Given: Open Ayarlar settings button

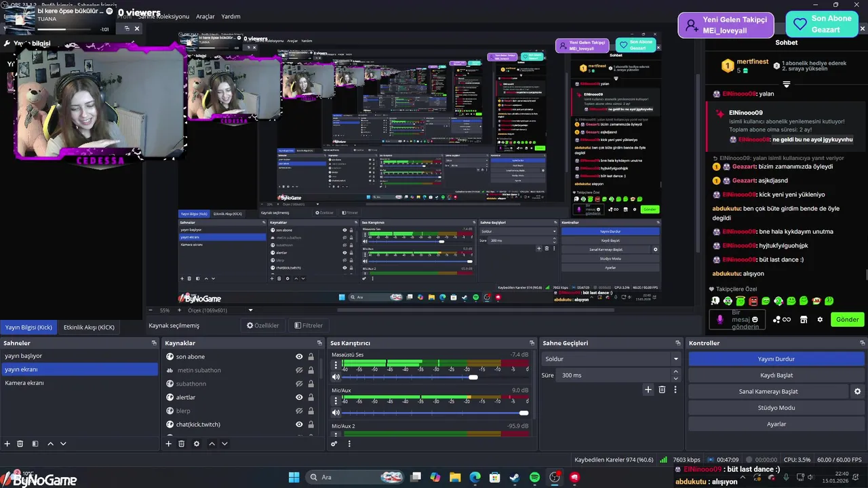Looking at the screenshot, I should click(776, 424).
